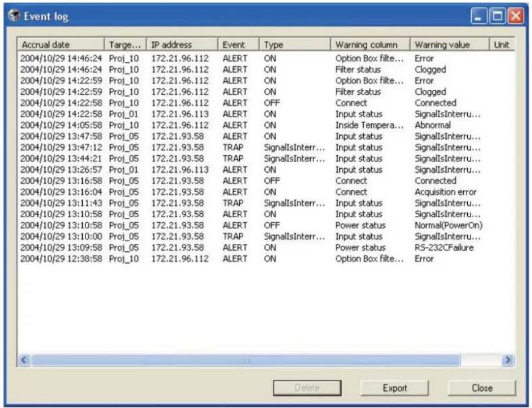Screen dimensions: 532x408
Task: Click the RS-232CFailure warning value
Action: point(444,247)
